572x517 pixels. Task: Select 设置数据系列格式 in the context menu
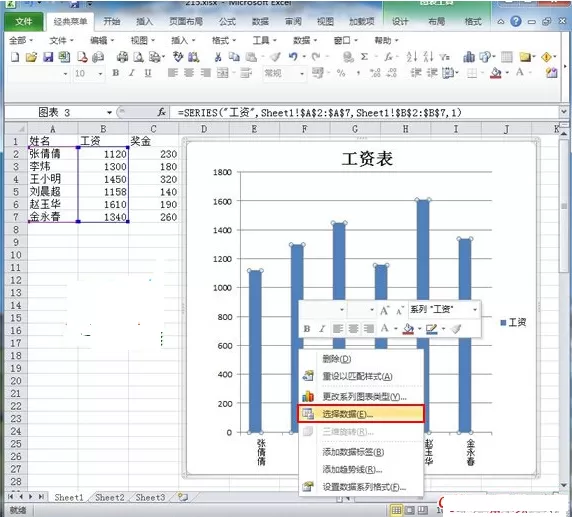(361, 487)
